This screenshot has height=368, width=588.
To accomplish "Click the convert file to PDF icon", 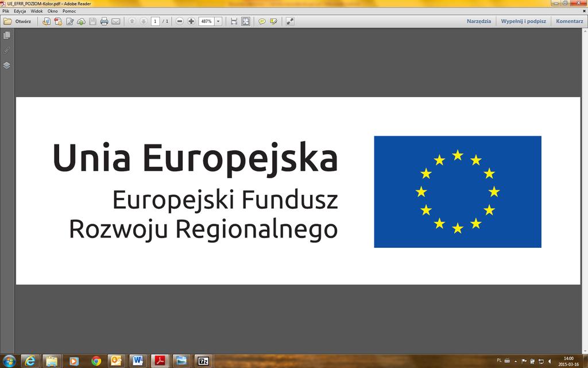I will click(47, 21).
